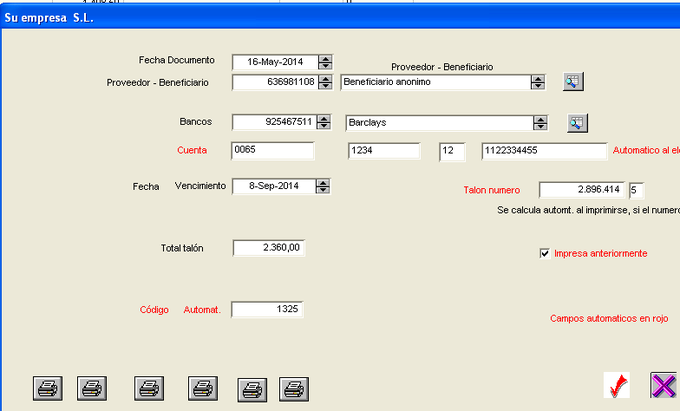The width and height of the screenshot is (680, 411).
Task: Cancel with the purple X button
Action: (664, 385)
